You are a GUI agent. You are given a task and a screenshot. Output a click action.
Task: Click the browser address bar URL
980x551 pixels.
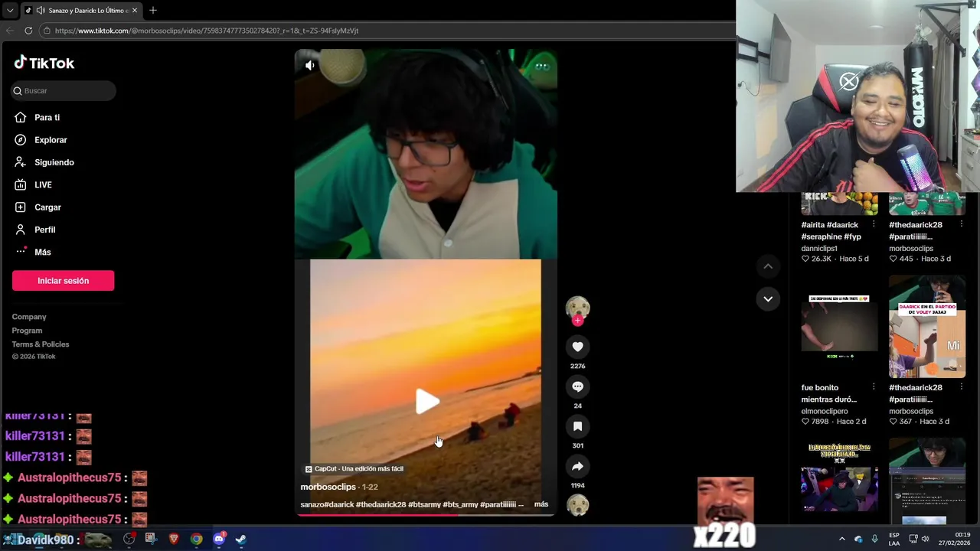point(207,31)
